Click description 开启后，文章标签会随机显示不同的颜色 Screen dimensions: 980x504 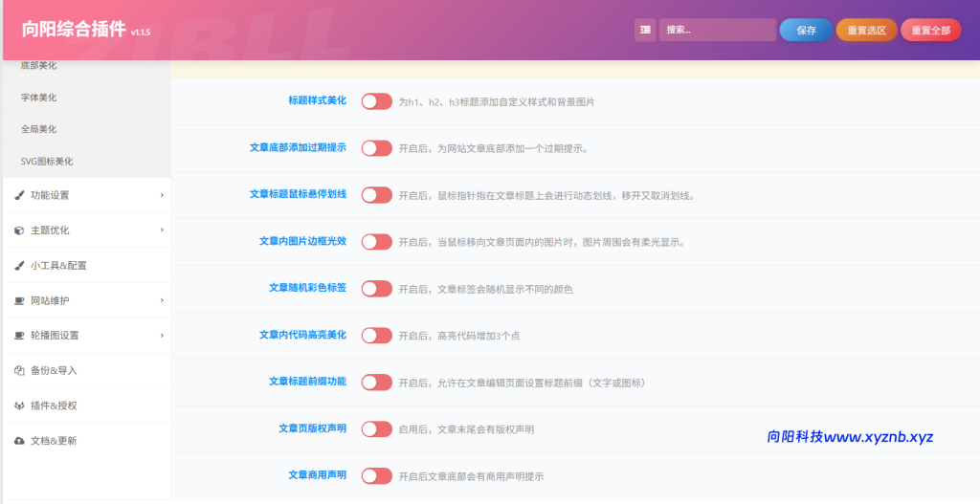tap(485, 289)
